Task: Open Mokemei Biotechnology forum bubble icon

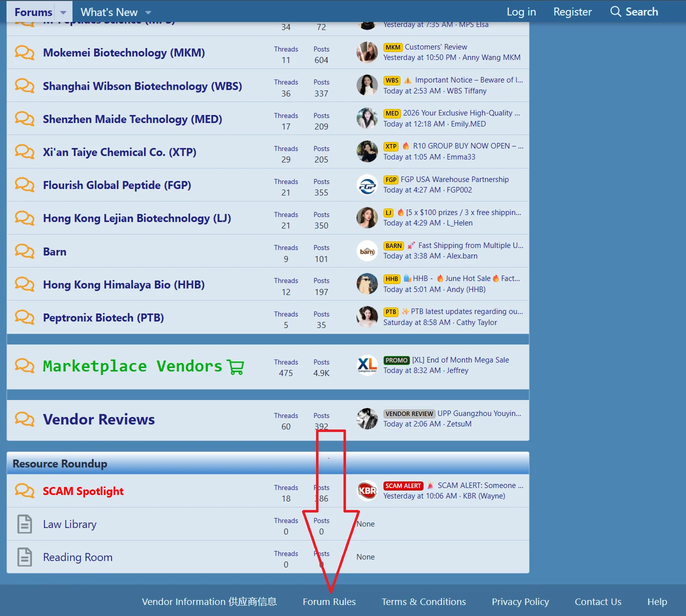Action: coord(24,52)
